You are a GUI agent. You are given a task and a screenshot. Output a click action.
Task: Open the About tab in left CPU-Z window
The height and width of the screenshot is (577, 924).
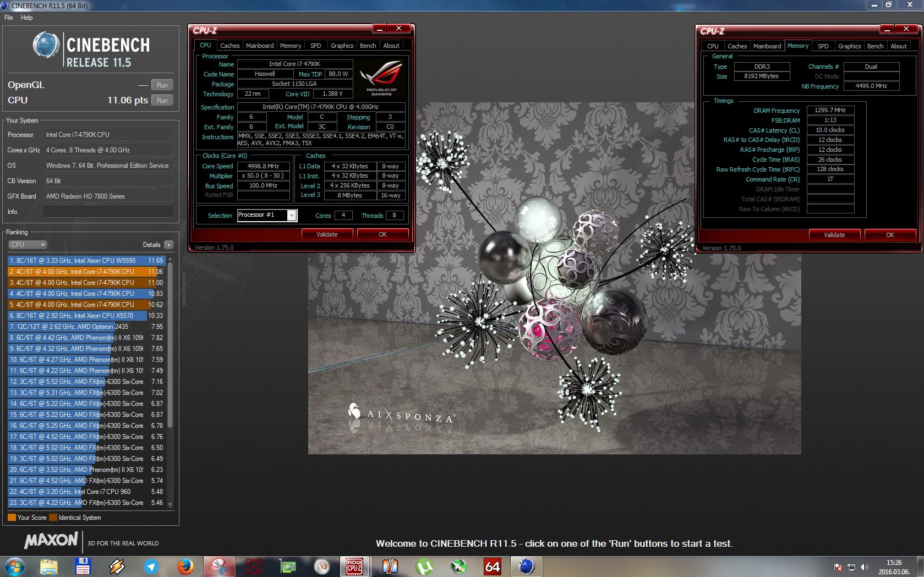[x=391, y=46]
